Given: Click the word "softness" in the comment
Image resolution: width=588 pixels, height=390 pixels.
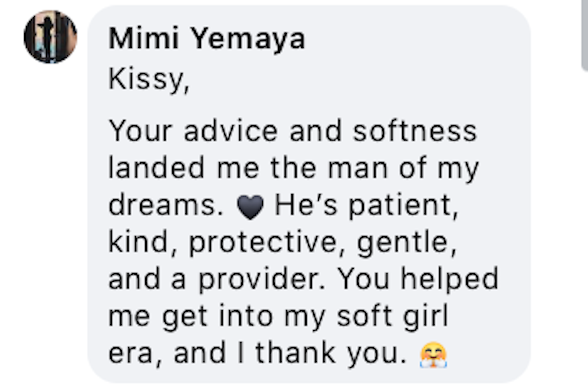Looking at the screenshot, I should pyautogui.click(x=415, y=131).
